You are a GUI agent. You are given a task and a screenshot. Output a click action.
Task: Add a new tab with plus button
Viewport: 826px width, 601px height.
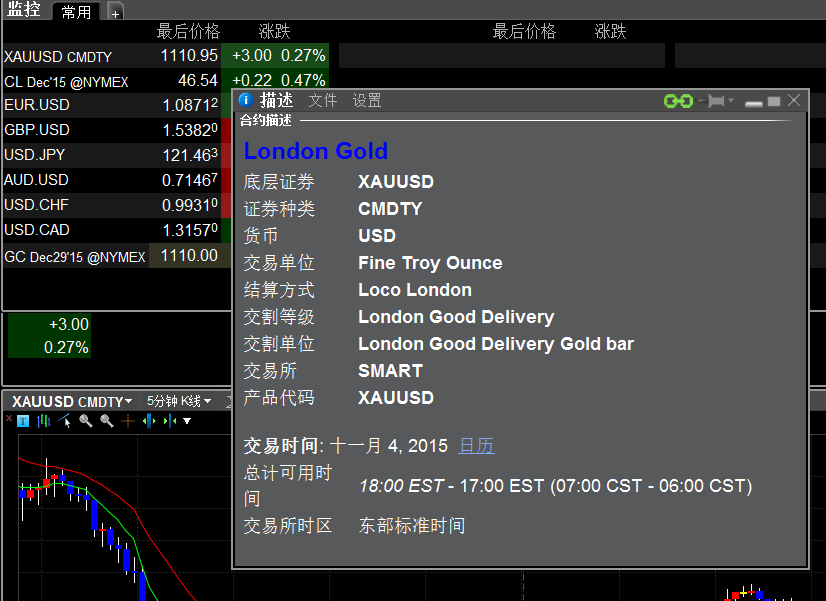pyautogui.click(x=115, y=13)
